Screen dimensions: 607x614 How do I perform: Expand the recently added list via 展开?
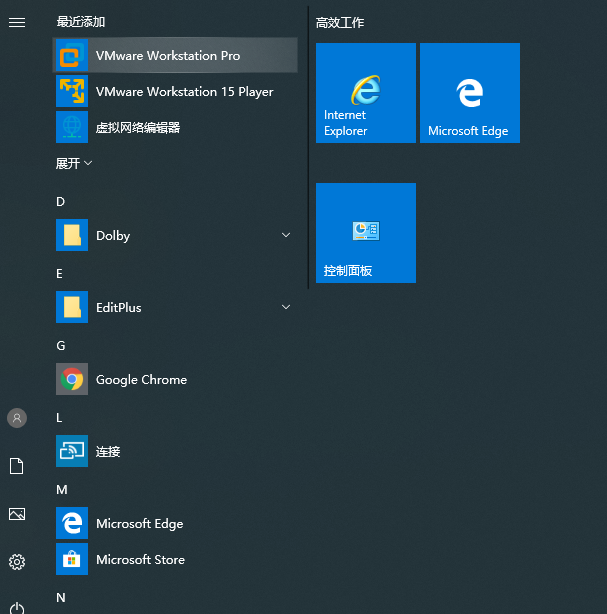[74, 163]
